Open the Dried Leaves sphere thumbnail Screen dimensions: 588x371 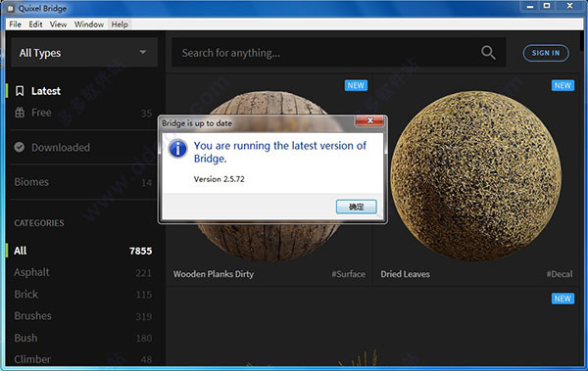pos(476,176)
